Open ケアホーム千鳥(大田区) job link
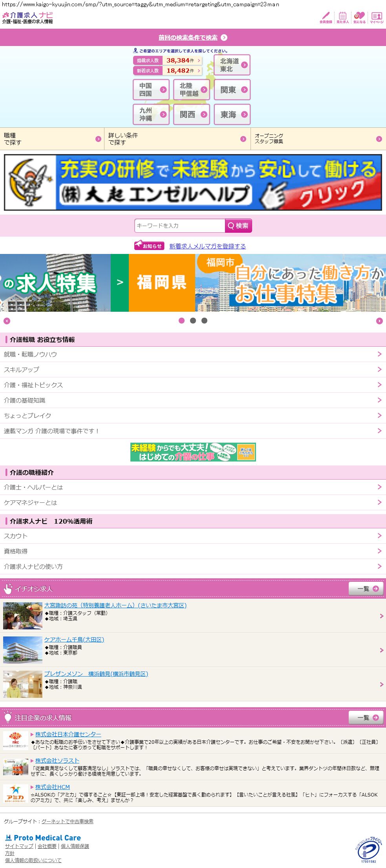This screenshot has width=386, height=868. 74,640
